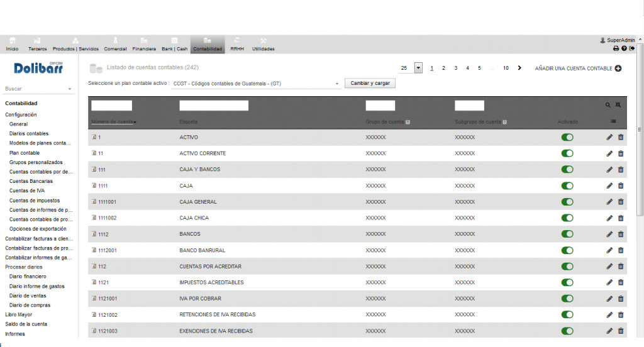Go to the RRHH menu tab
This screenshot has height=347, width=644.
pos(237,44)
